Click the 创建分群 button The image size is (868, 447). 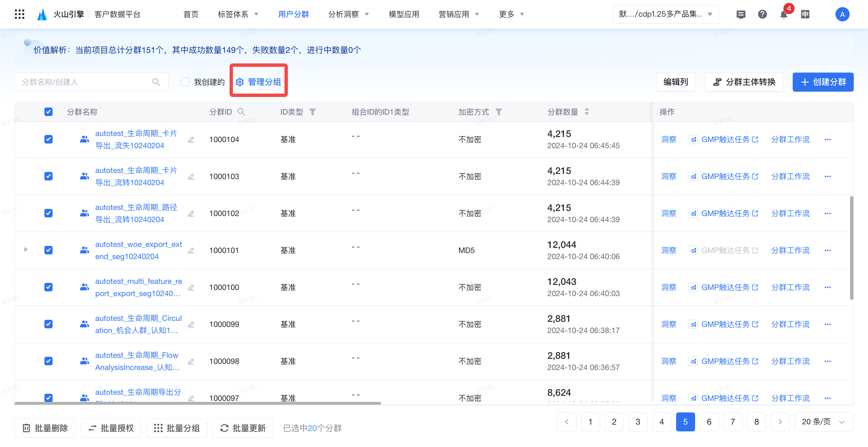click(x=823, y=82)
